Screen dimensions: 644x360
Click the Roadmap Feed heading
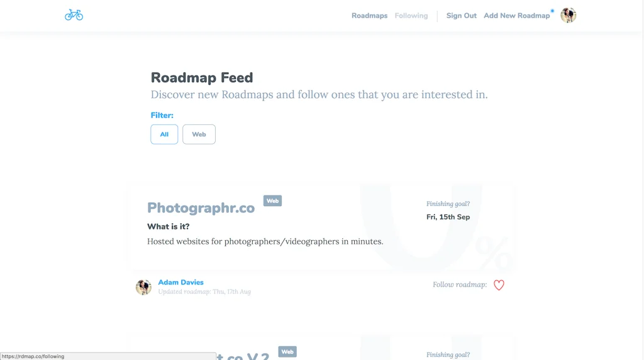click(202, 77)
